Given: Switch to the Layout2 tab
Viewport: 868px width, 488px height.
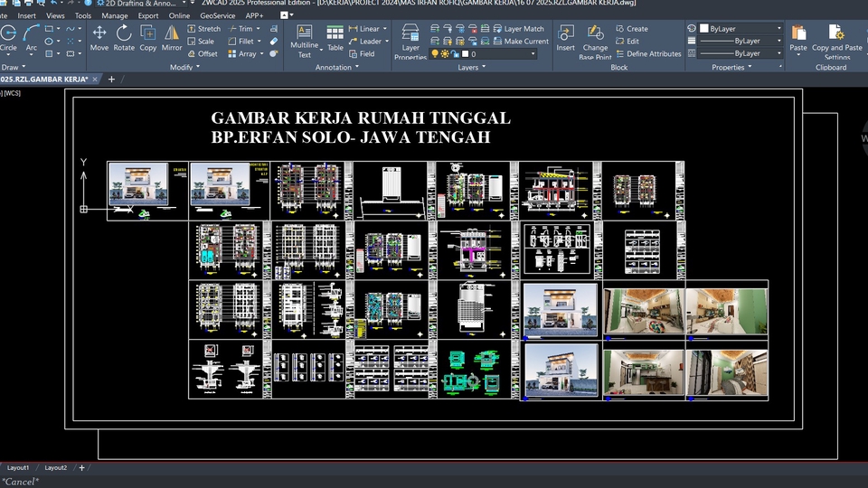Looking at the screenshot, I should tap(56, 467).
